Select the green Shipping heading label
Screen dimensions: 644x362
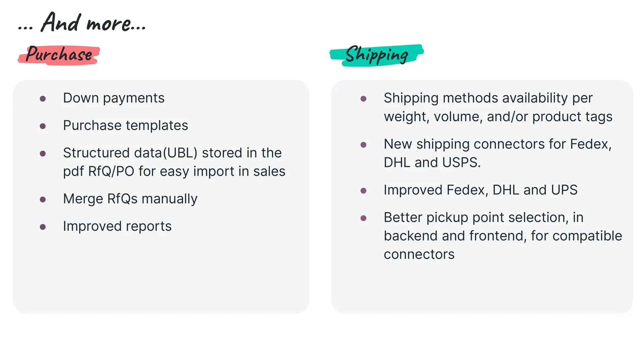coord(377,55)
